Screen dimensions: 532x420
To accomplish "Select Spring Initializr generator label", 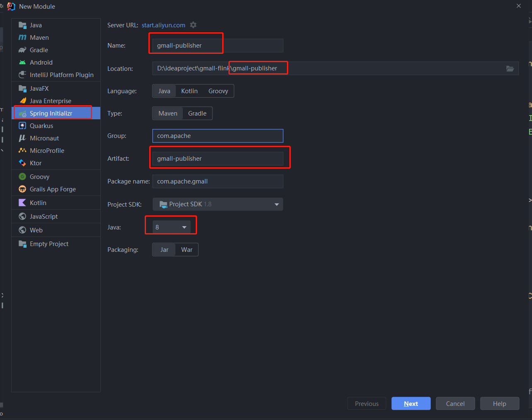I will click(x=51, y=113).
